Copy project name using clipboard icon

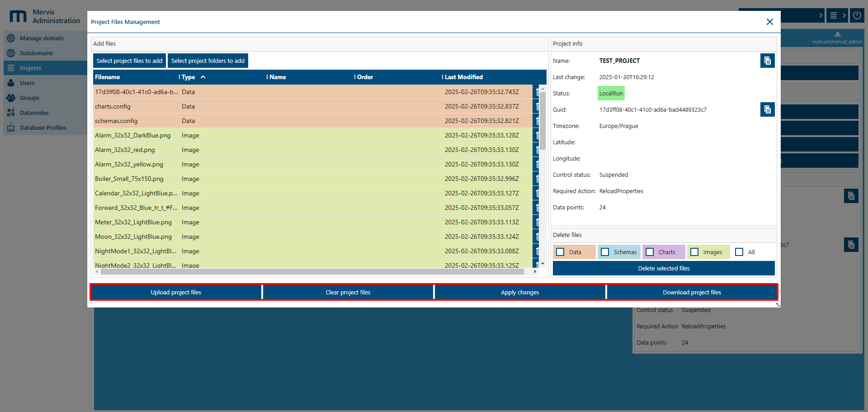tap(767, 61)
